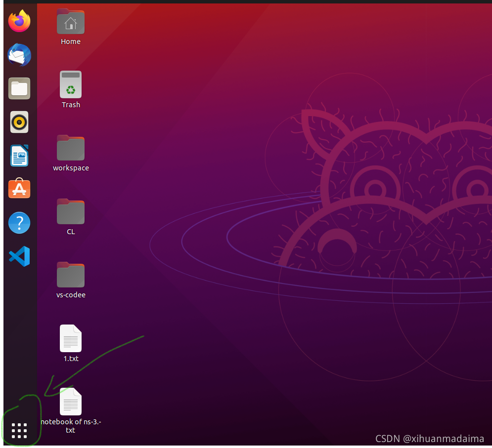The width and height of the screenshot is (492, 448).
Task: Click the 'CL' label text
Action: pyautogui.click(x=71, y=232)
